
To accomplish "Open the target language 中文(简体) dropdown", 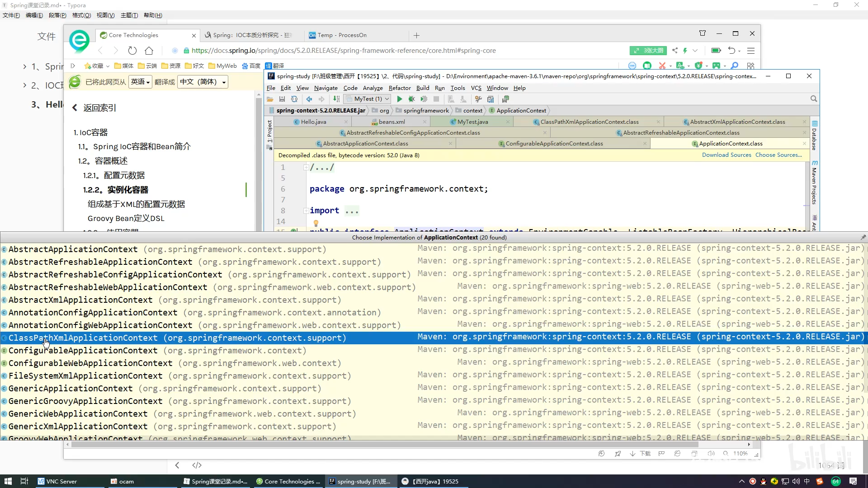I will pyautogui.click(x=203, y=82).
